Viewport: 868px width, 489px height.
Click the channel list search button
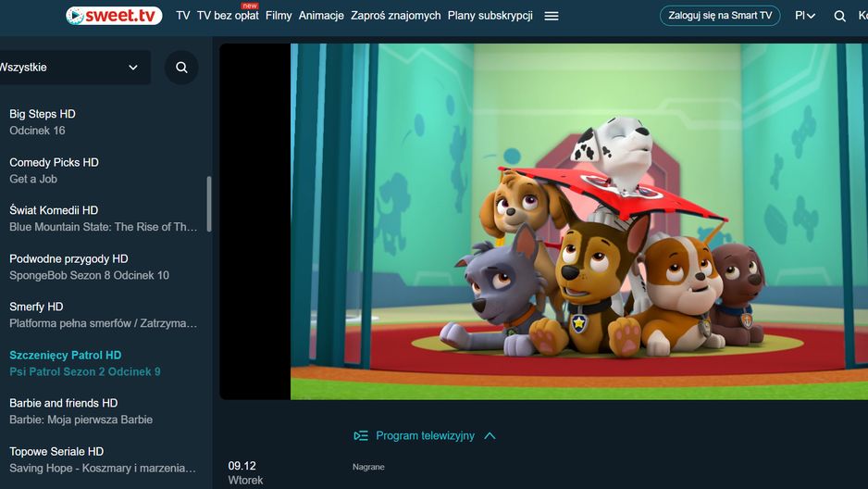(181, 68)
